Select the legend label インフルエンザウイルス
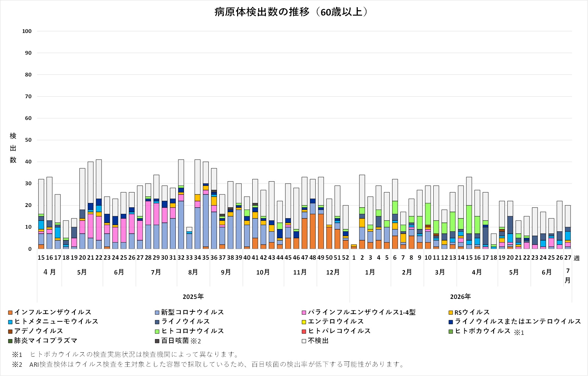The height and width of the screenshot is (376, 588). 53,312
